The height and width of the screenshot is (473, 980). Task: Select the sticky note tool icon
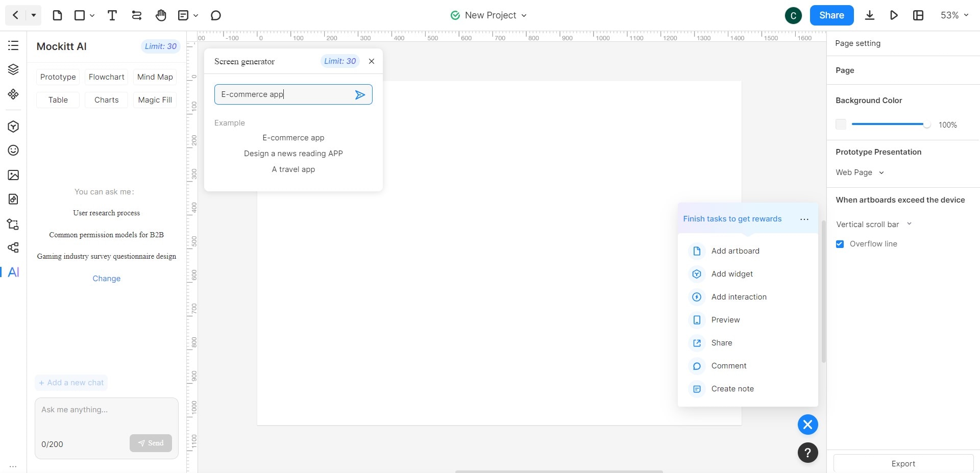[x=183, y=15]
